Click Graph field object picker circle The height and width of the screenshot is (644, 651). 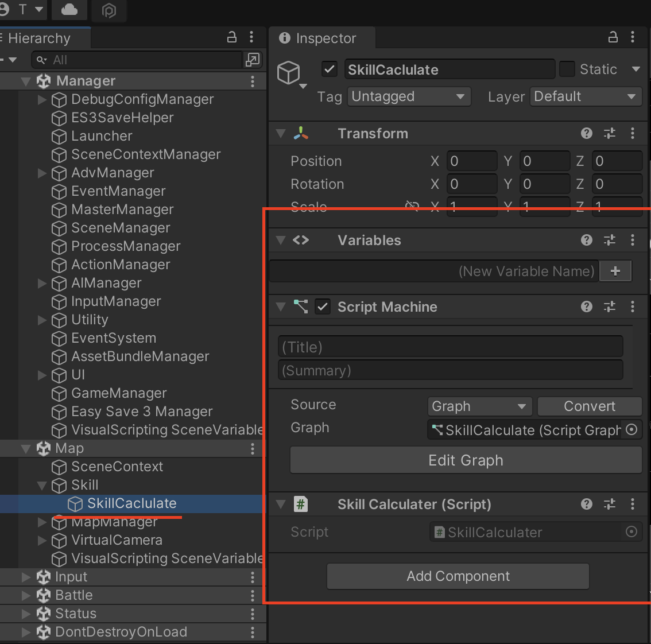tap(631, 430)
